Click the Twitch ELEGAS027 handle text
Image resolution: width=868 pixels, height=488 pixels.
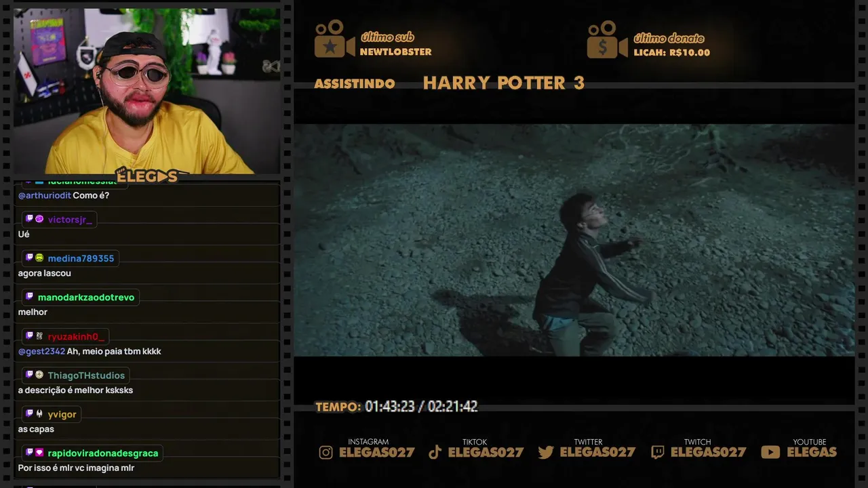pos(708,452)
